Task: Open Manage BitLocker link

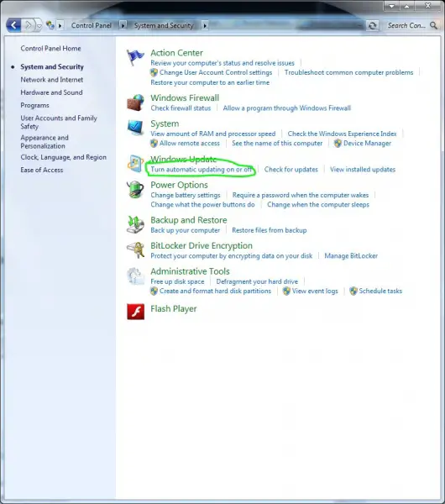Action: [x=351, y=256]
